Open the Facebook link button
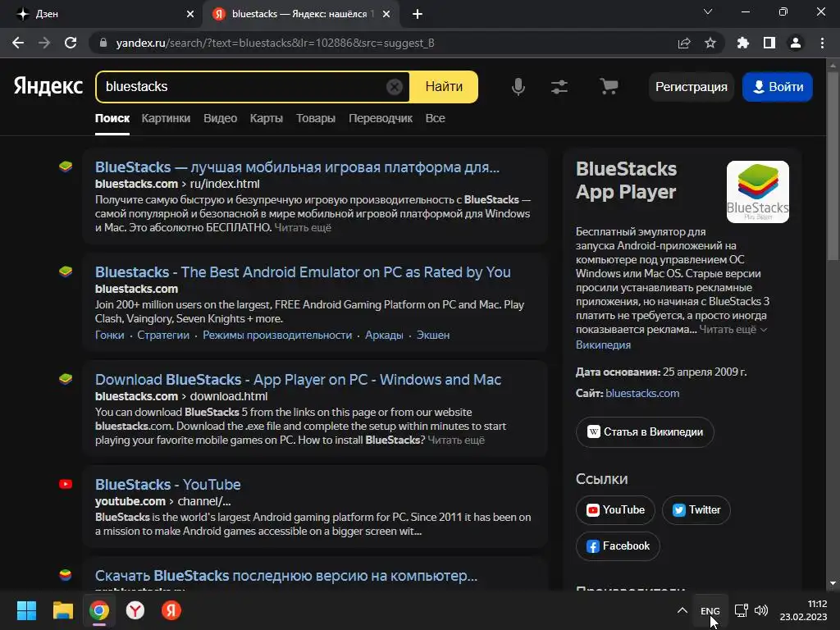 [x=618, y=546]
